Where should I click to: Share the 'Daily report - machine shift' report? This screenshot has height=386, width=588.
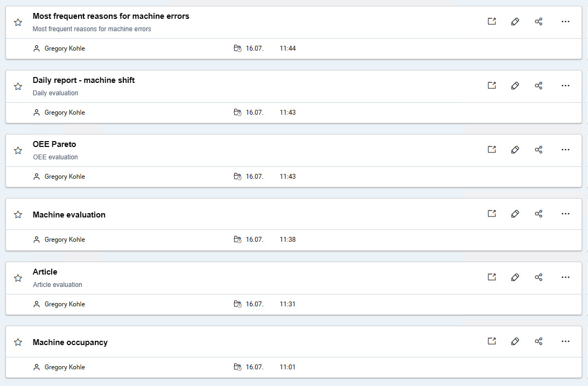point(538,86)
